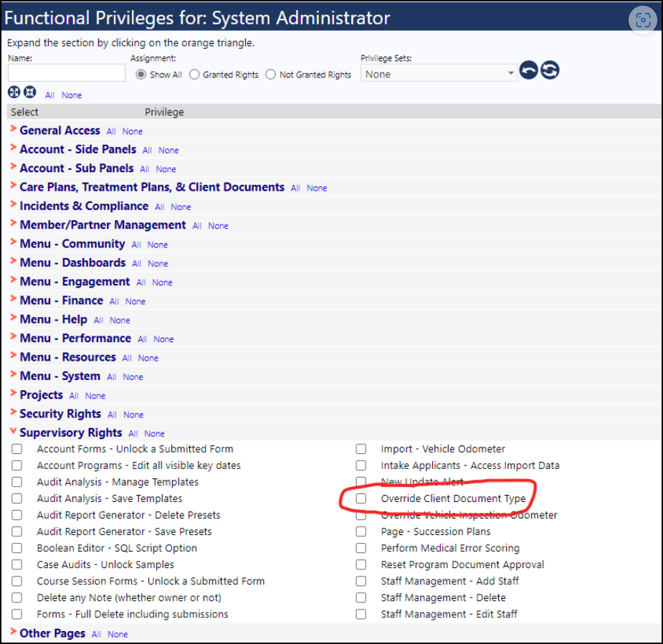The height and width of the screenshot is (644, 663).
Task: Click the screenshot capture icon in the header
Action: pos(643,19)
